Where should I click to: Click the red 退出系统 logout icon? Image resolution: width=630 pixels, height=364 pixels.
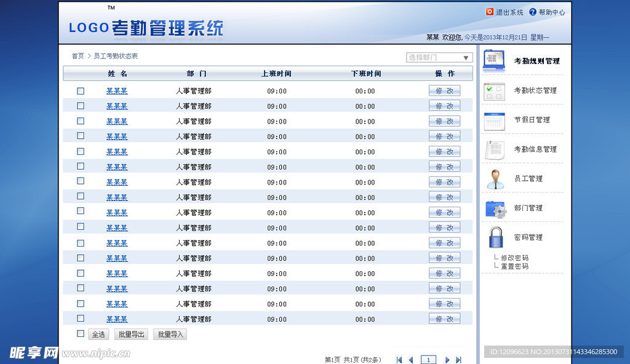(x=490, y=12)
